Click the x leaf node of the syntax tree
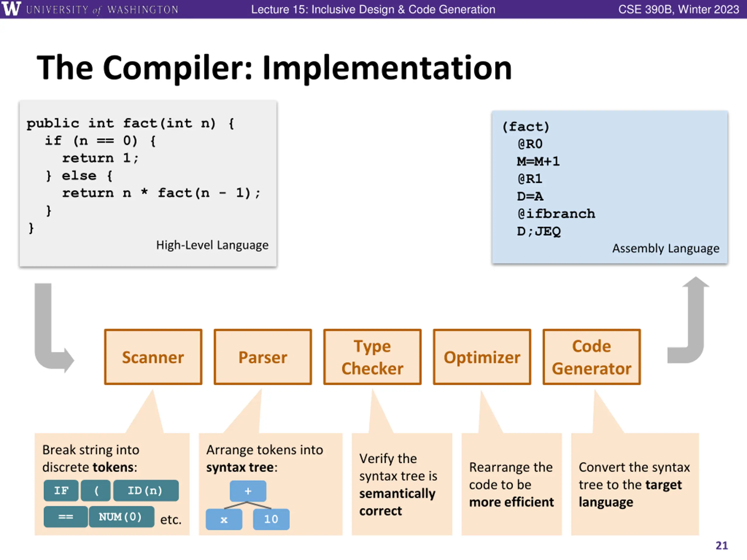This screenshot has width=747, height=560. click(x=224, y=519)
